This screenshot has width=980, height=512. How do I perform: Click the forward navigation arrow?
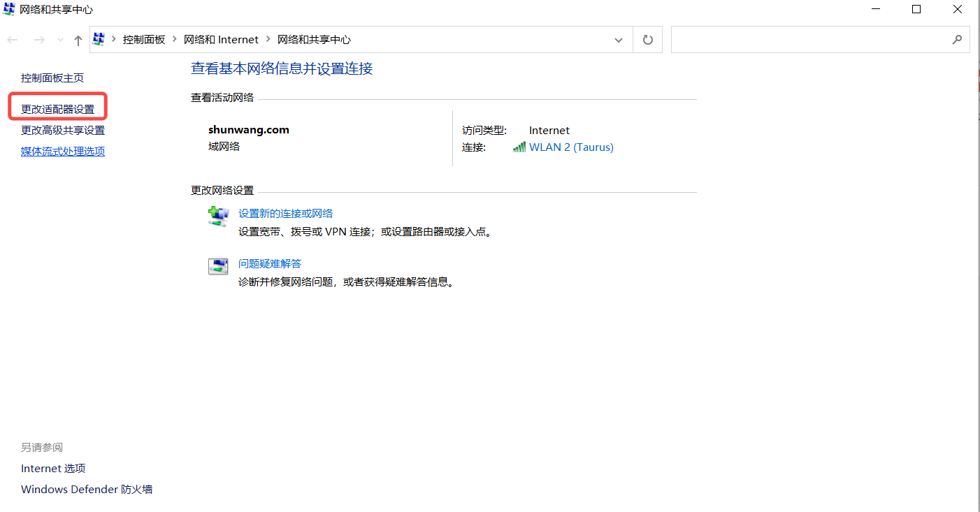pos(39,40)
